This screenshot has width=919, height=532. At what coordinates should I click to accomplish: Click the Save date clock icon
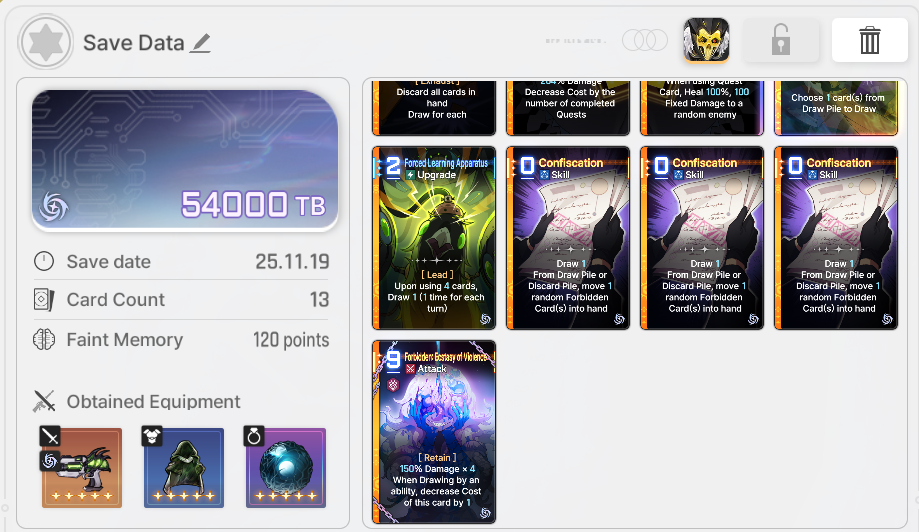click(44, 261)
